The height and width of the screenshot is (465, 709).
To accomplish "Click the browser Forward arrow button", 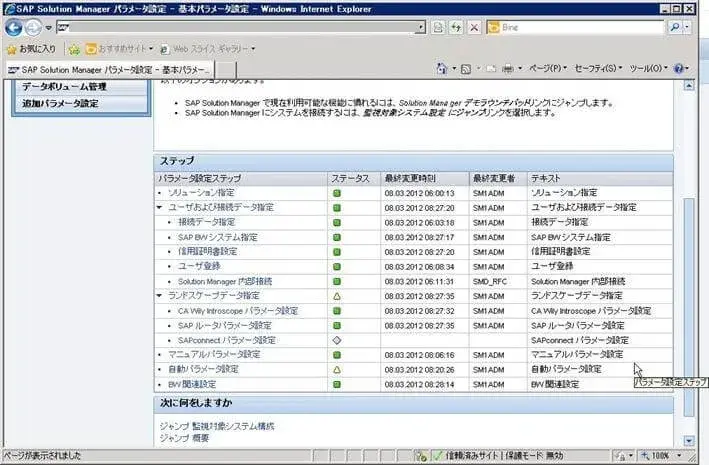I will click(33, 28).
